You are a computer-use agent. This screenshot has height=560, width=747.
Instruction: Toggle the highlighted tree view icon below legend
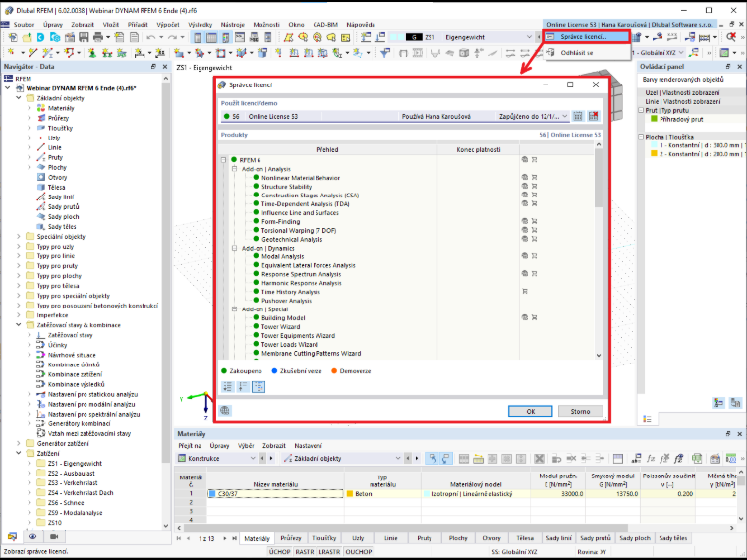259,387
